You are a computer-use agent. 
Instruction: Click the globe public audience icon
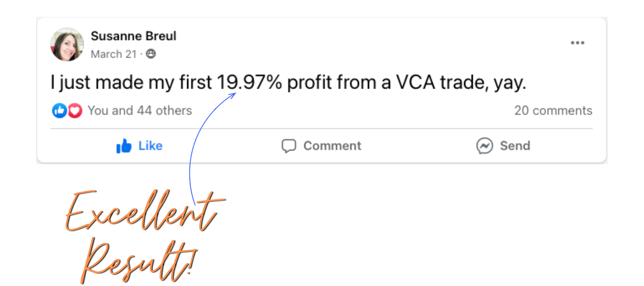pyautogui.click(x=151, y=54)
